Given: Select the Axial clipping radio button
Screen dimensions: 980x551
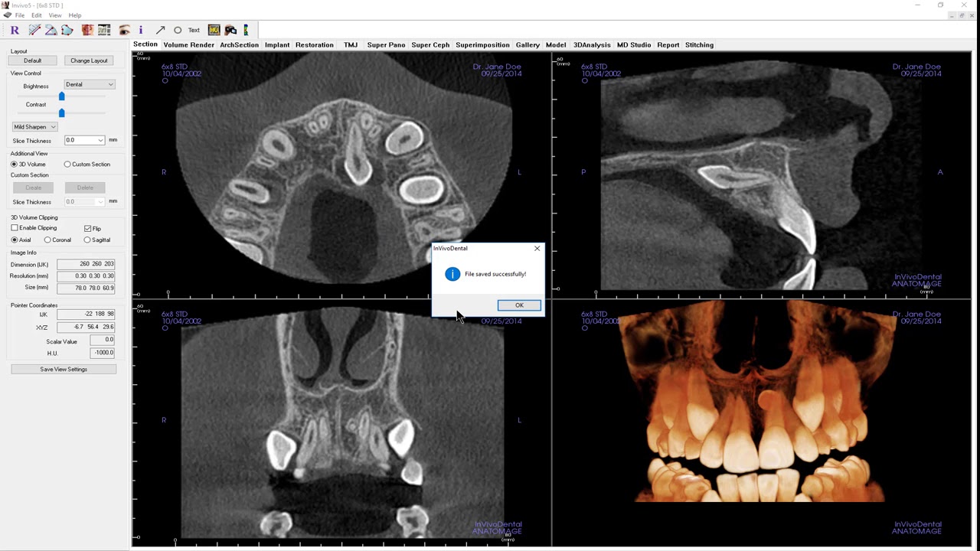Looking at the screenshot, I should (x=15, y=240).
